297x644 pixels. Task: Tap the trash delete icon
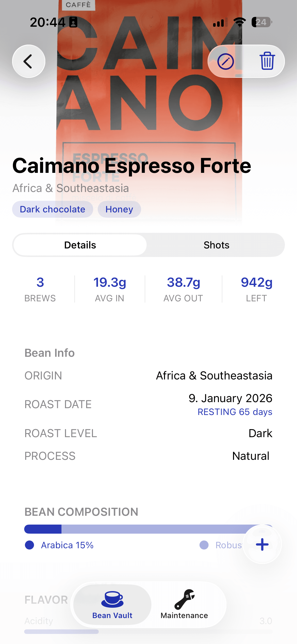point(267,61)
